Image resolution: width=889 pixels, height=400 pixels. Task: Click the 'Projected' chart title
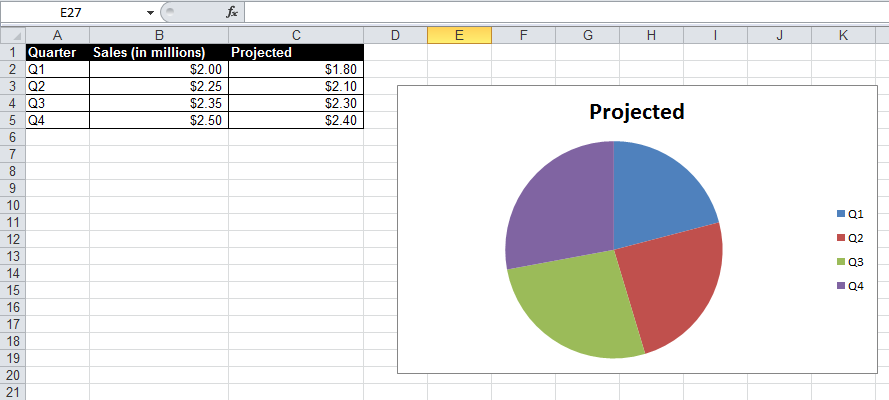(x=637, y=112)
